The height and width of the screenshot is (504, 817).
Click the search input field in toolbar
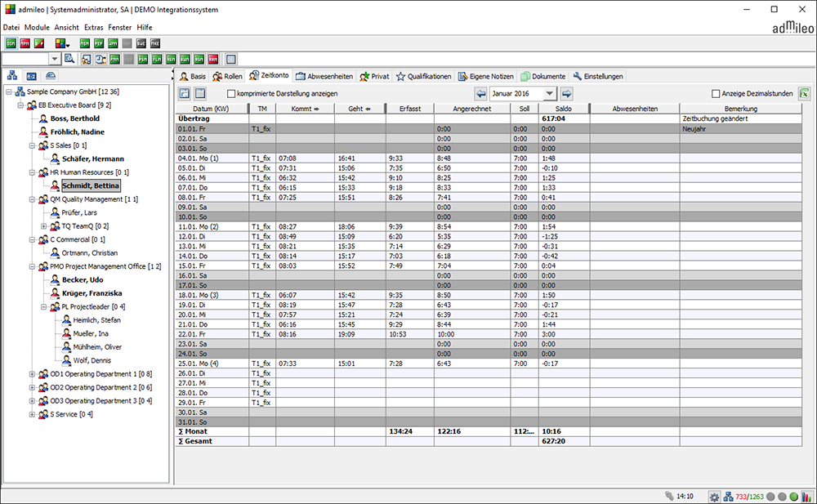[x=25, y=59]
